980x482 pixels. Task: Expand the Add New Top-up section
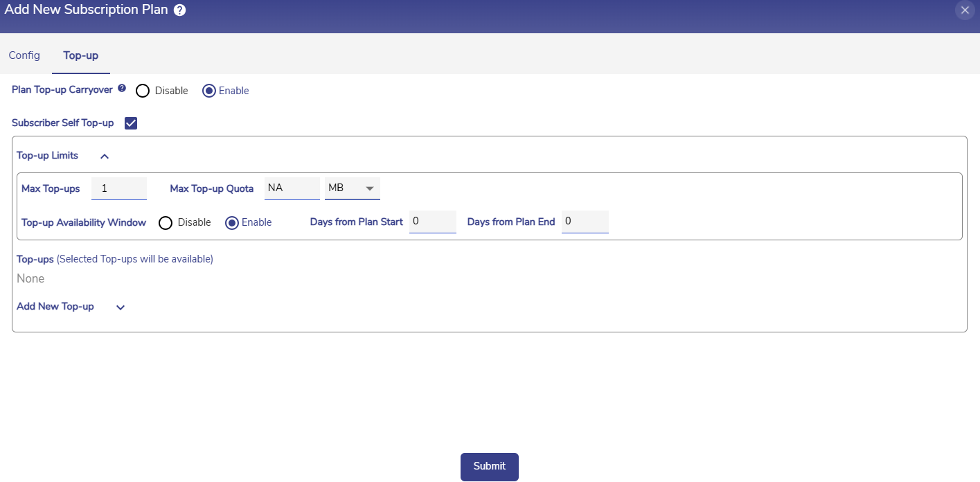click(x=121, y=307)
